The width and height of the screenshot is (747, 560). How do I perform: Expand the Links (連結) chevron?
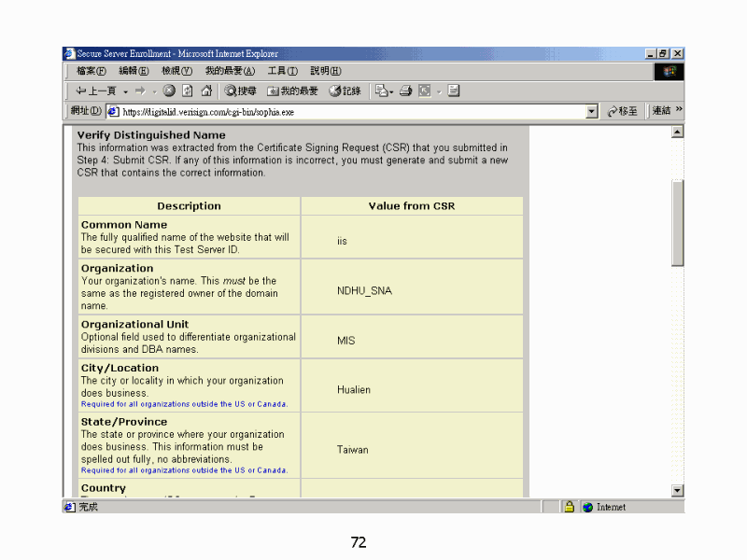coord(679,110)
